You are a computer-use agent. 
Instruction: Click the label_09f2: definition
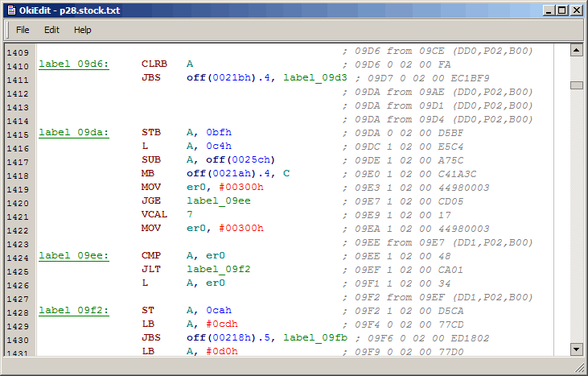pos(74,310)
